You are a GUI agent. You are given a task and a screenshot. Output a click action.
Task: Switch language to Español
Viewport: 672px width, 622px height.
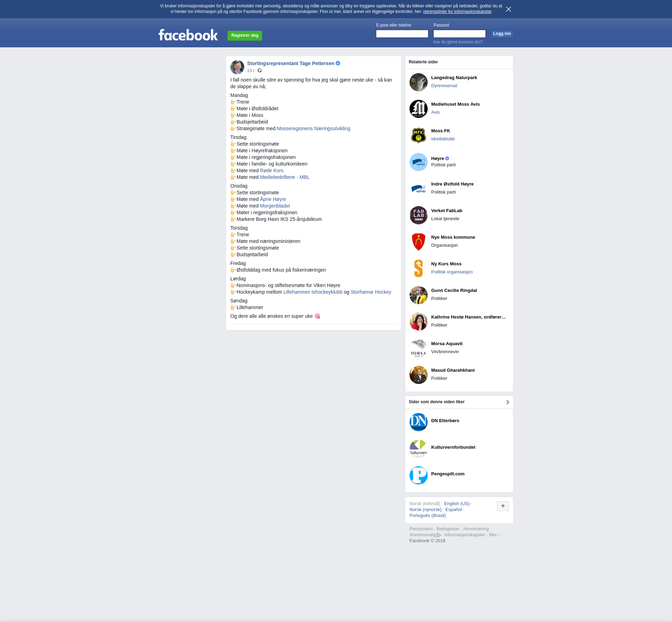tap(454, 510)
